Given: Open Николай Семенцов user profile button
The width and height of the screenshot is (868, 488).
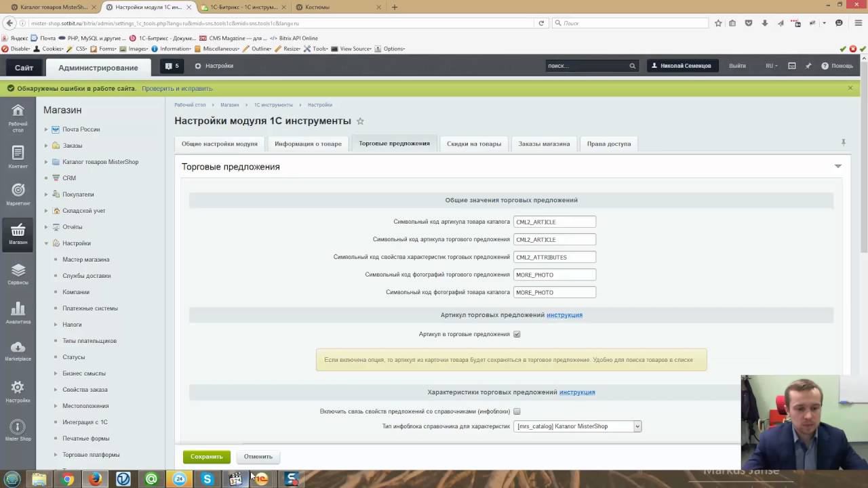Looking at the screenshot, I should (x=682, y=66).
